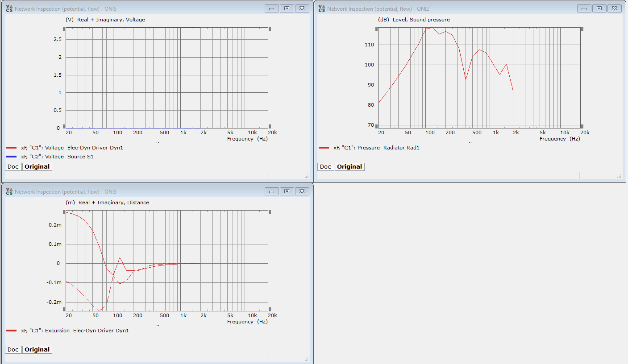Minimize the ONI2 window

(x=584, y=8)
